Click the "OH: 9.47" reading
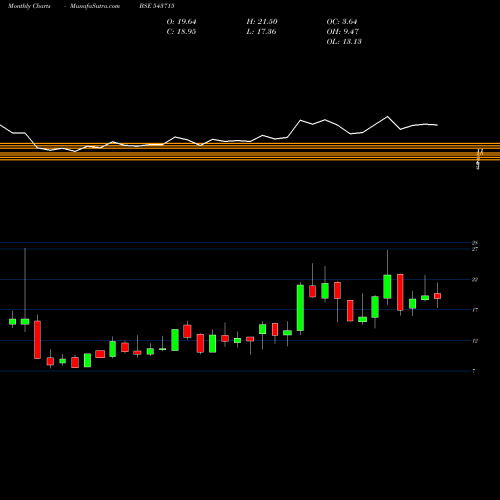The height and width of the screenshot is (500, 500). point(342,32)
